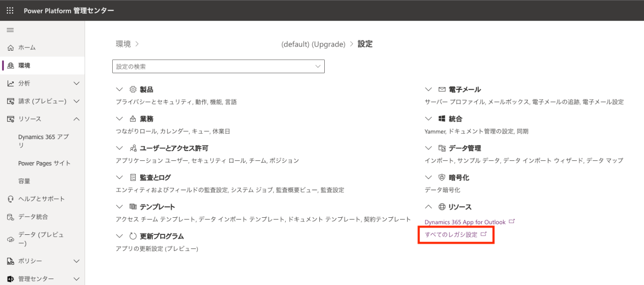Click the template icon beside テンプレート
The width and height of the screenshot is (644, 285).
[133, 207]
